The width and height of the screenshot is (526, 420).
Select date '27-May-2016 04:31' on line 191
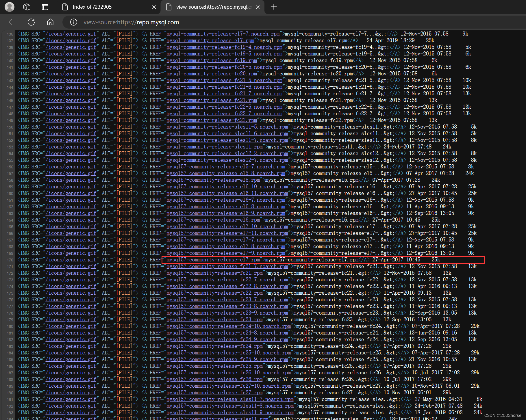(438, 399)
